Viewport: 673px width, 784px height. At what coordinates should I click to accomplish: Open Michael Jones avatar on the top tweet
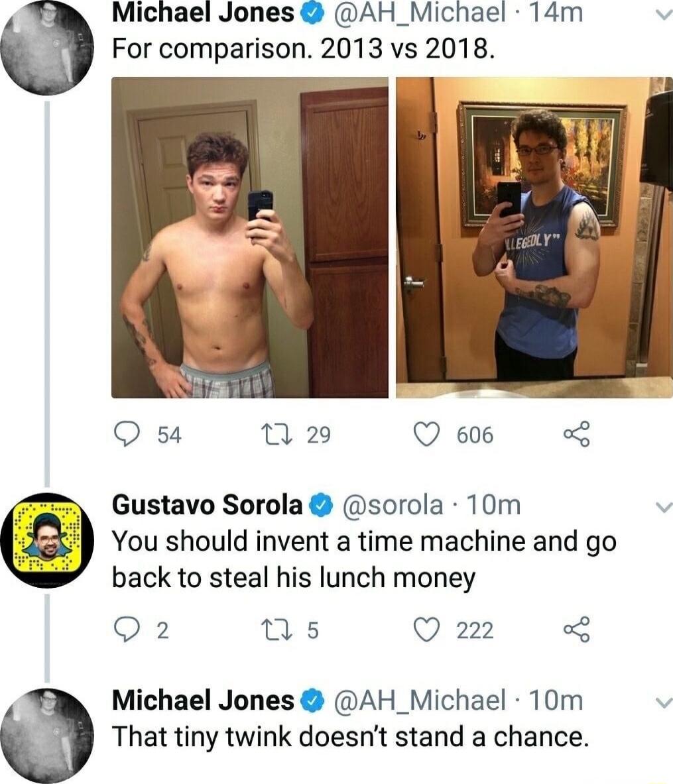point(47,48)
